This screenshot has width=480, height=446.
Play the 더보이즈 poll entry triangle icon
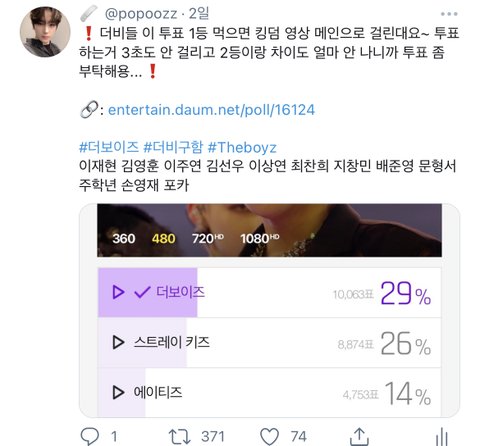pos(118,292)
